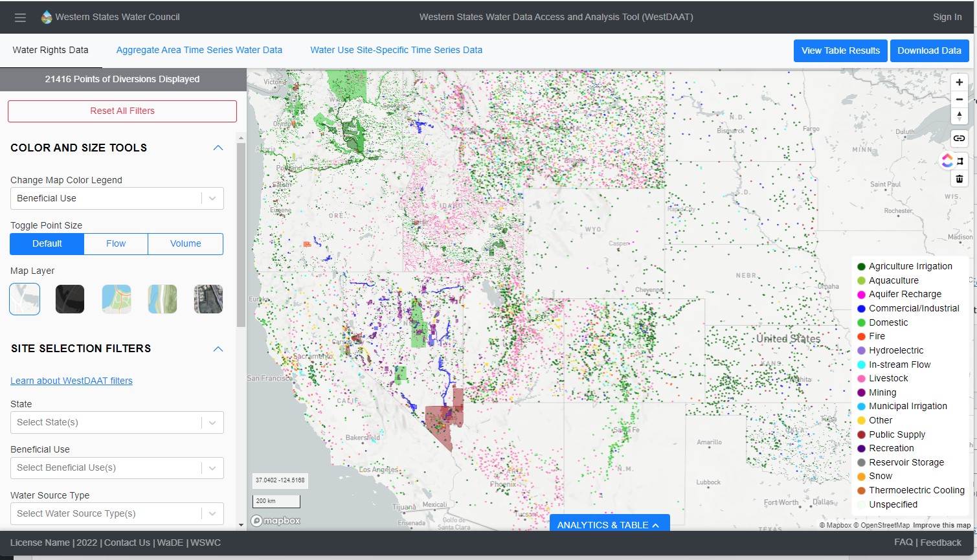Screen dimensions: 977x560
Task: Select the polygon draw tool
Action: click(x=961, y=161)
